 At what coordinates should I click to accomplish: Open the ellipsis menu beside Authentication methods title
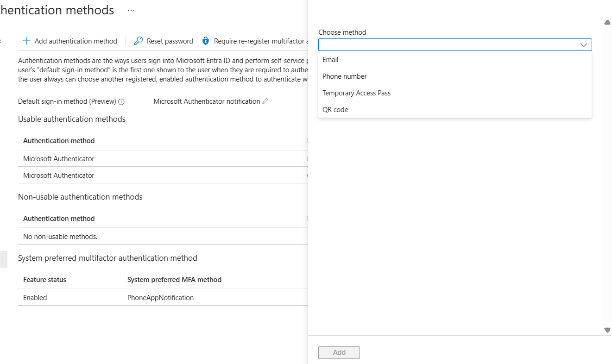[x=130, y=10]
